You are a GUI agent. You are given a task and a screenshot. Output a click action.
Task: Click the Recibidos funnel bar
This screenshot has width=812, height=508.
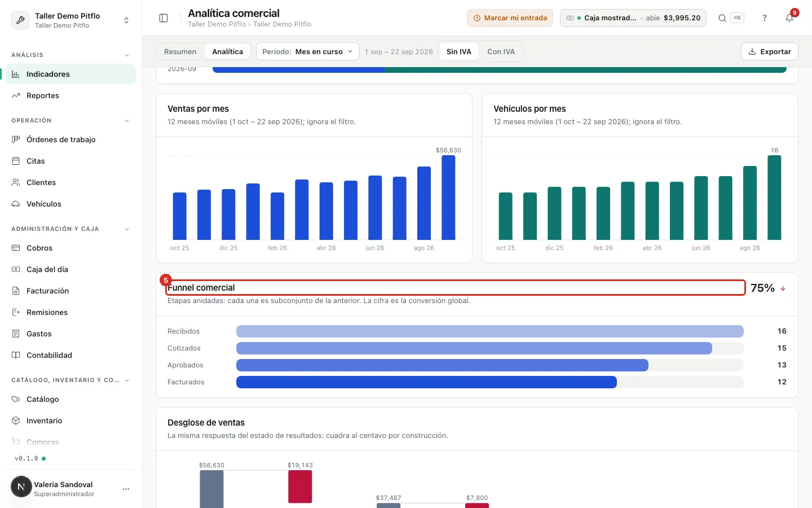(490, 331)
